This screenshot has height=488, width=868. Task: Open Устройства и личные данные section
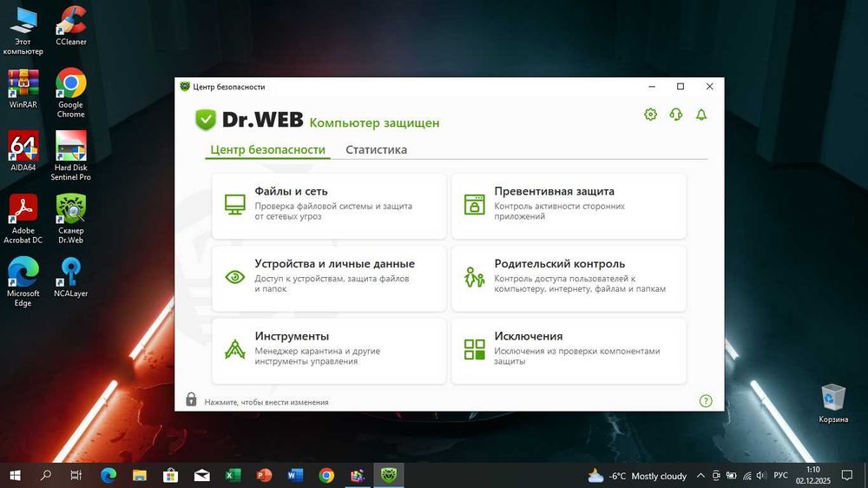coord(329,279)
